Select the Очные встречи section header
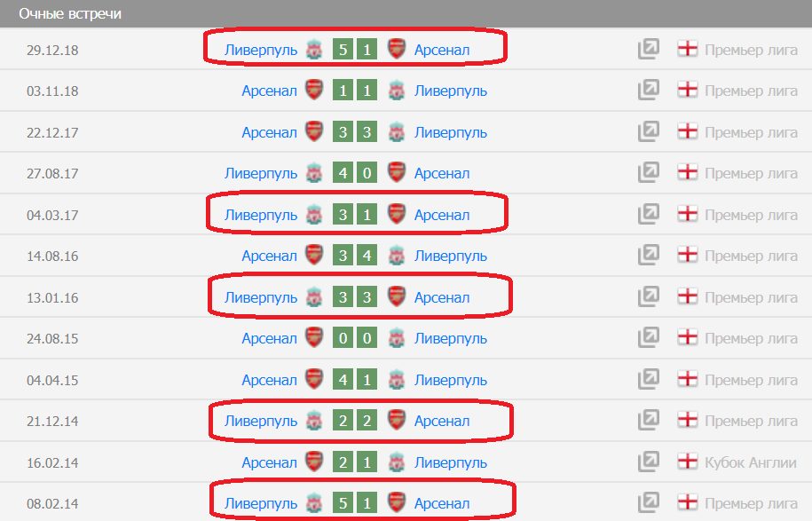 [x=70, y=14]
